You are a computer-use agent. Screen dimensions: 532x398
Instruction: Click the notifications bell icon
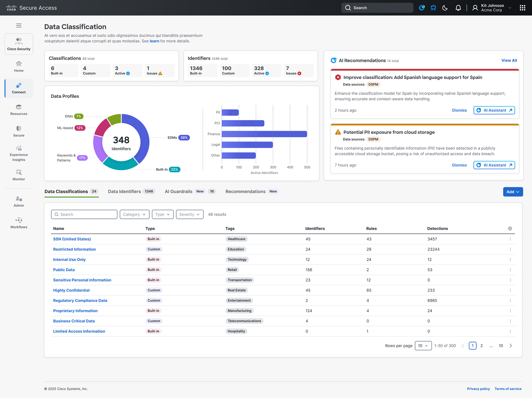[458, 8]
